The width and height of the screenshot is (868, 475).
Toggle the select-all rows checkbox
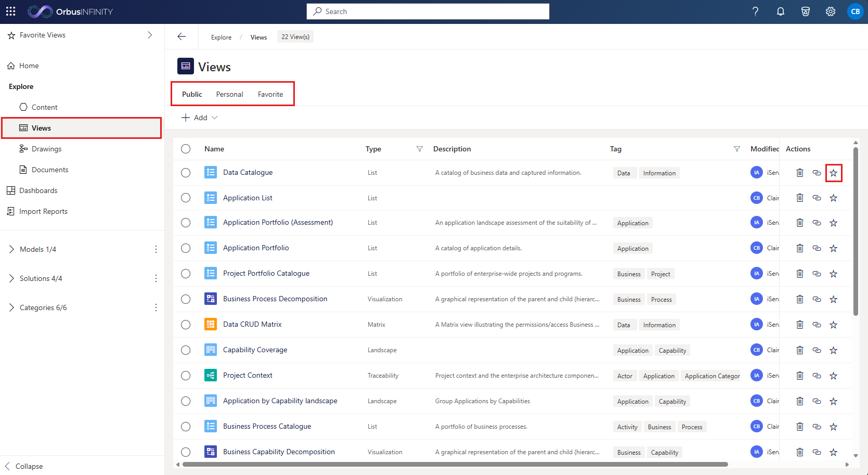(x=186, y=149)
